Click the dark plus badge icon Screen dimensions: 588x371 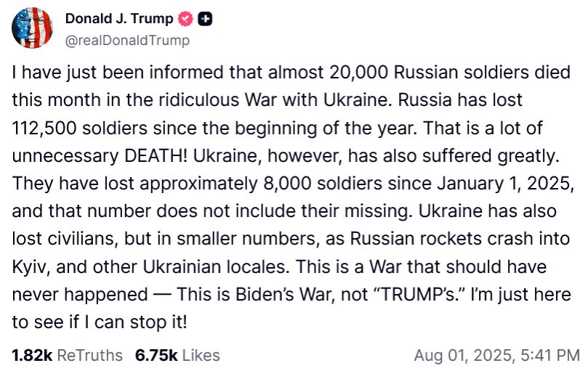pyautogui.click(x=206, y=20)
